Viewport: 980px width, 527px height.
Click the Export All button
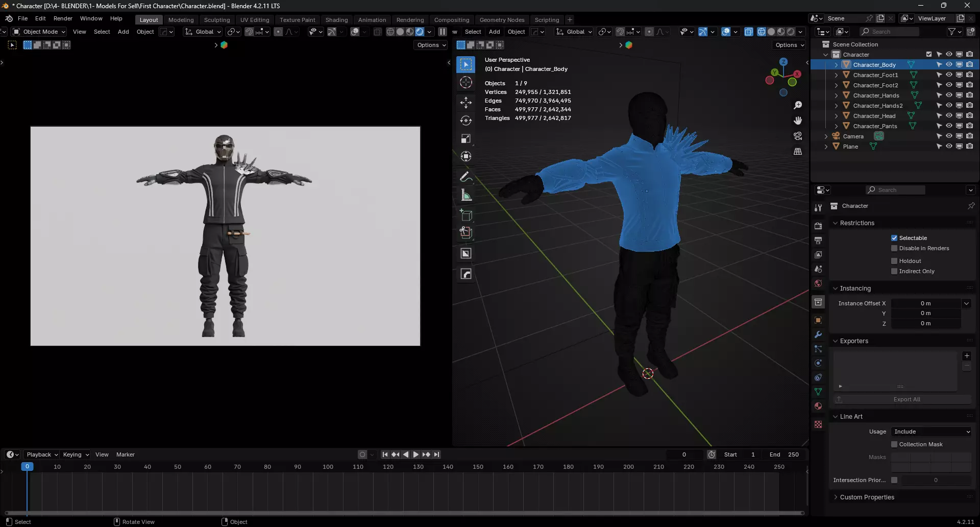[902, 399]
